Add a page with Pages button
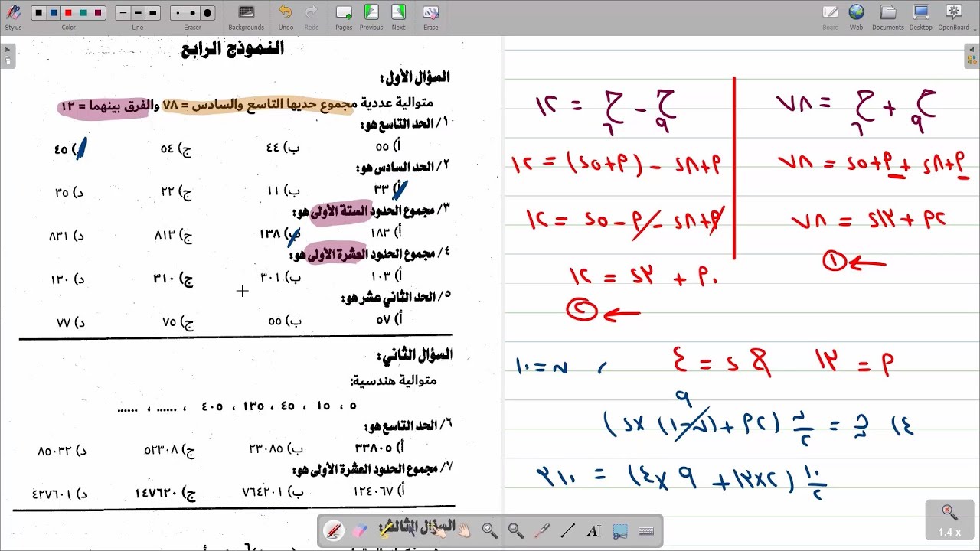Screen dimensions: 980x551 pyautogui.click(x=344, y=16)
